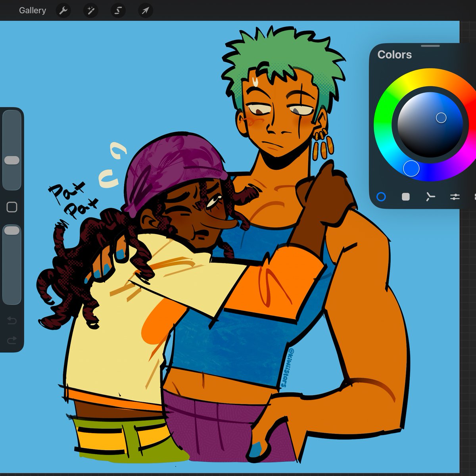
Task: Switch to the Value sliders color tab
Action: point(455,197)
